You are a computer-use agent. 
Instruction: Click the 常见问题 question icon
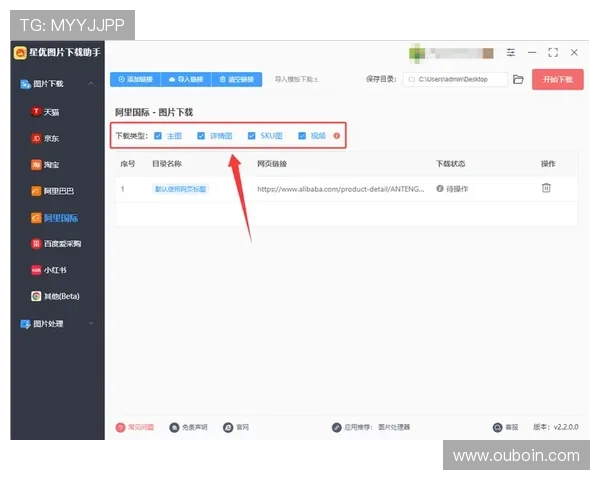120,427
